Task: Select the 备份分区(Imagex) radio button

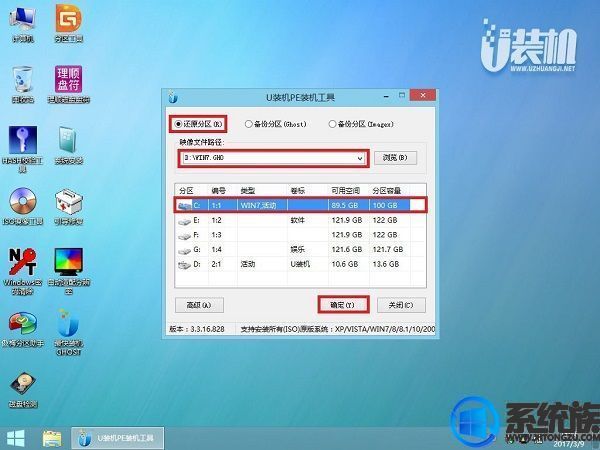Action: pyautogui.click(x=332, y=124)
